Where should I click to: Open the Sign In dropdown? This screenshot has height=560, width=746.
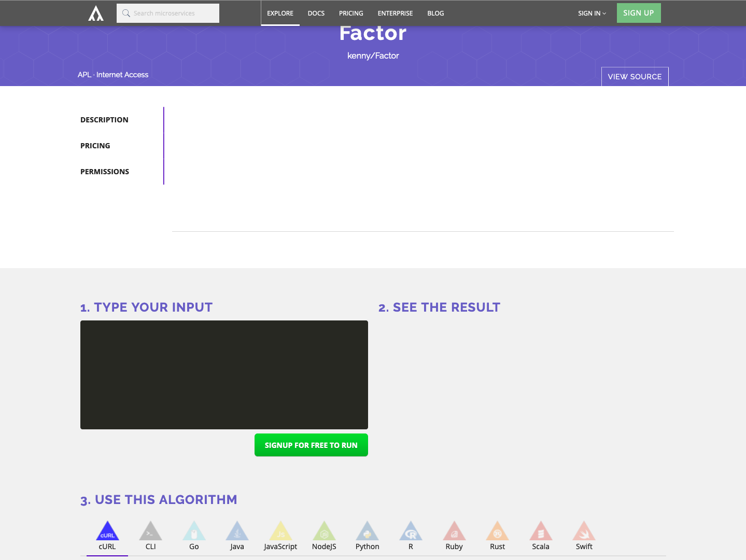pos(592,13)
